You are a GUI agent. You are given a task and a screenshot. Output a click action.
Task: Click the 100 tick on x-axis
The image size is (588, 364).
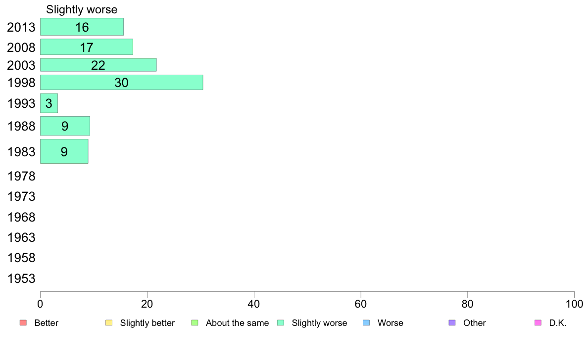(574, 304)
